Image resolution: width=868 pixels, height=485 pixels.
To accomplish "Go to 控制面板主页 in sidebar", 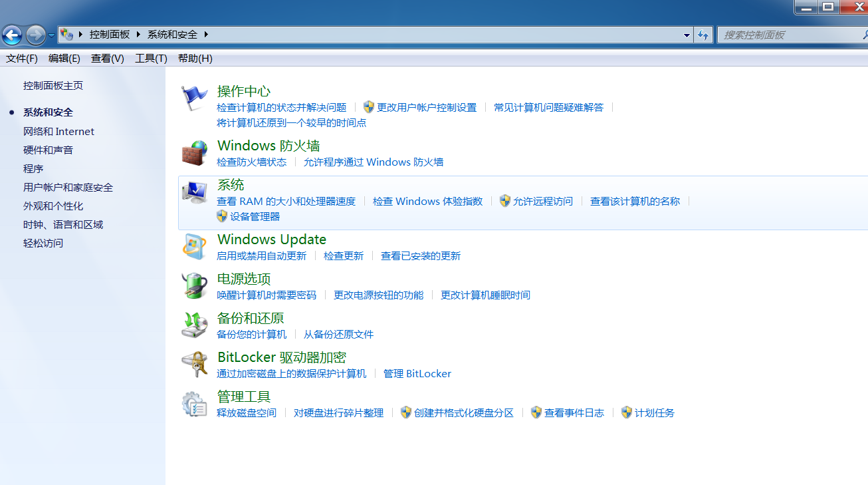I will pyautogui.click(x=53, y=86).
